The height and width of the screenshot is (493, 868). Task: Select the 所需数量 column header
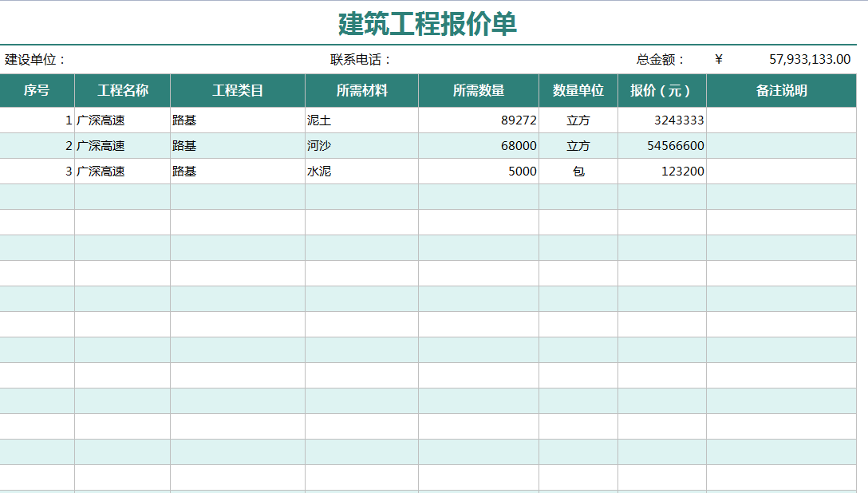(x=478, y=90)
